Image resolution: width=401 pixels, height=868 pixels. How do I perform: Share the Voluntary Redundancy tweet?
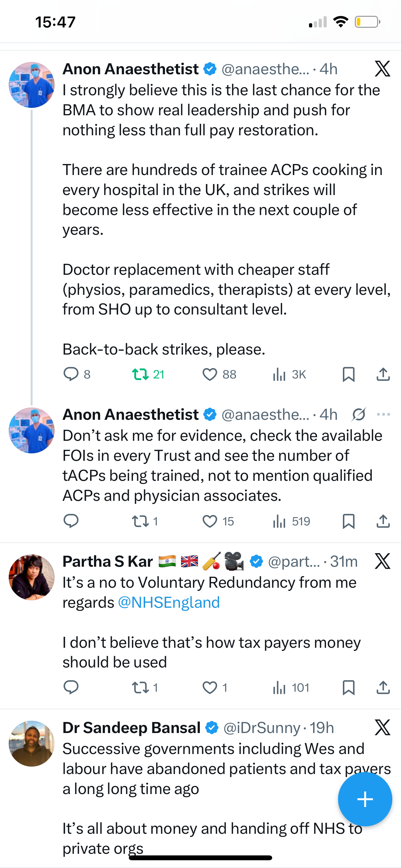[383, 688]
